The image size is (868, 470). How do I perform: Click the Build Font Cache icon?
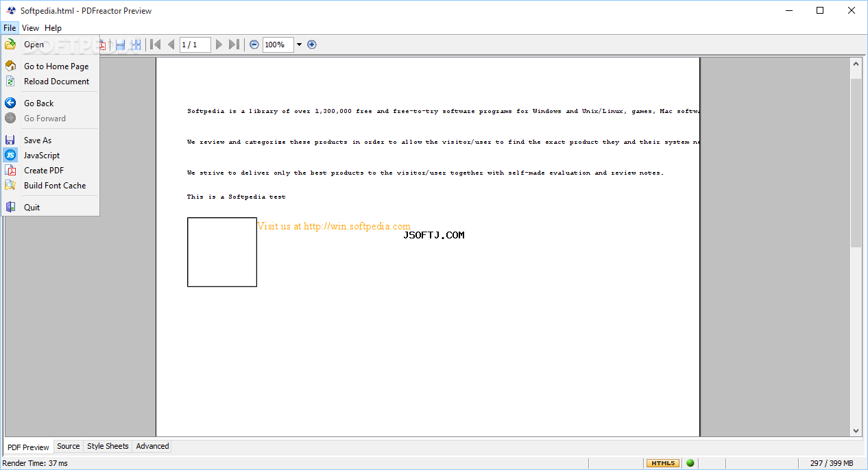[10, 186]
